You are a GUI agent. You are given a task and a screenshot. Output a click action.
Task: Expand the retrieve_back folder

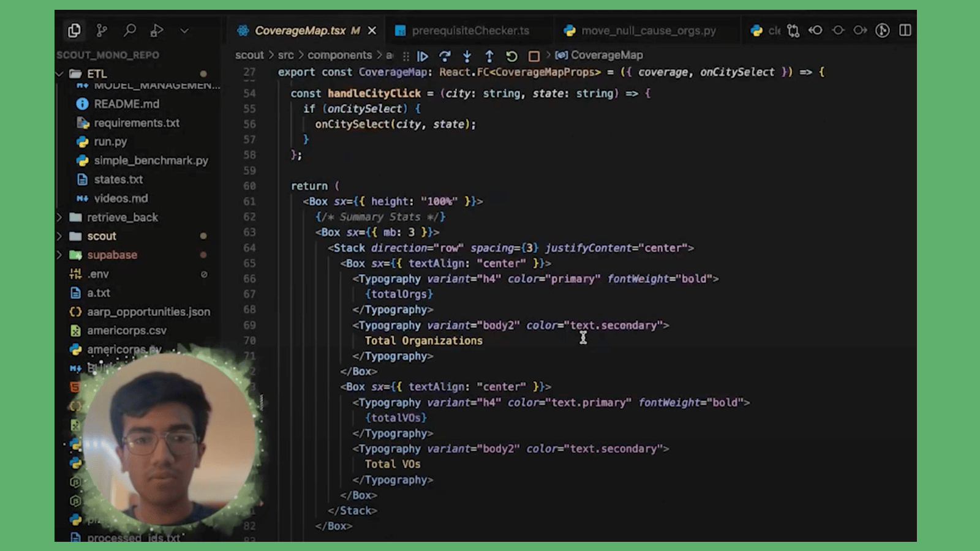pyautogui.click(x=60, y=217)
